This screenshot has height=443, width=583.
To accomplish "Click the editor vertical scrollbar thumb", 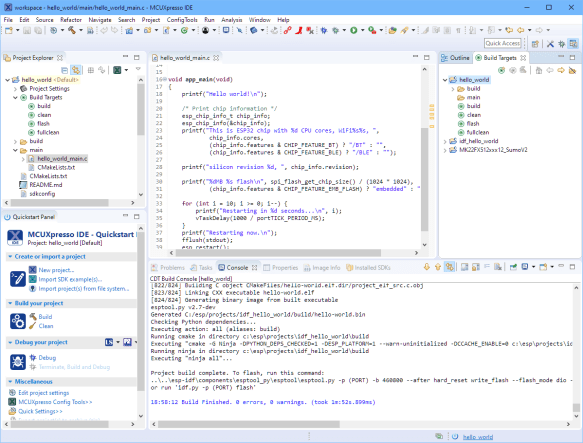I will [x=425, y=179].
